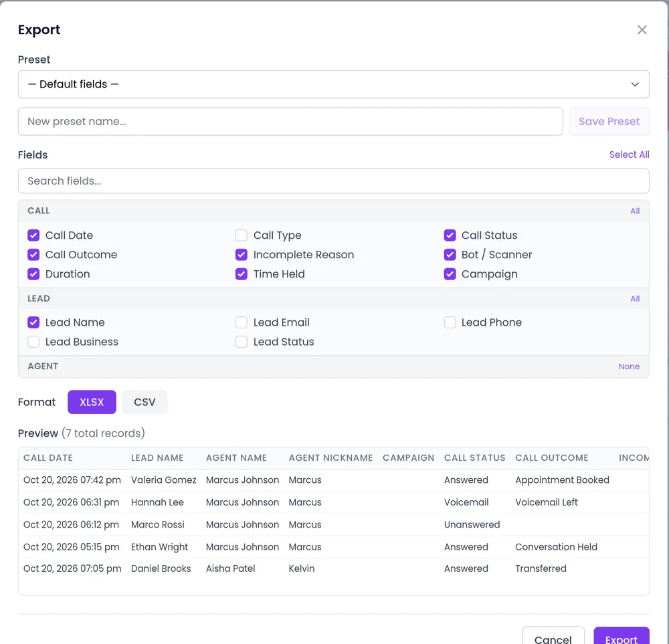
Task: Click the Kelvin nickname cell
Action: pos(301,568)
